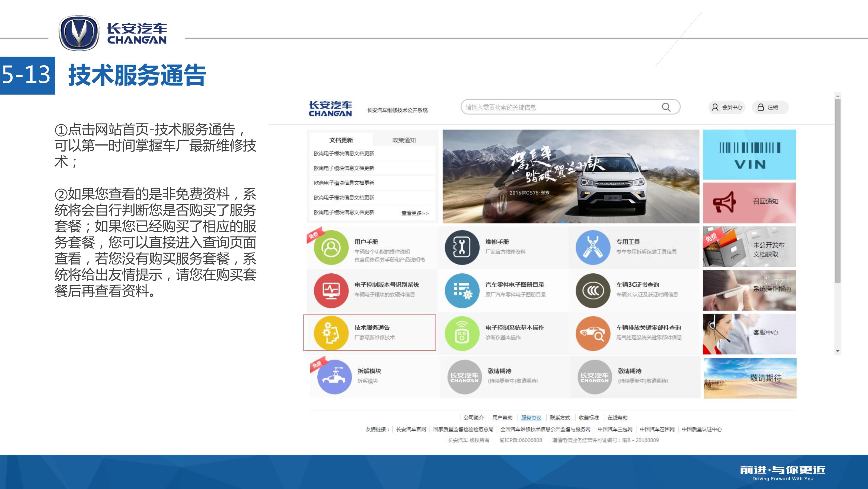
Task: Open the green 用户手册 user manual icon
Action: click(331, 248)
